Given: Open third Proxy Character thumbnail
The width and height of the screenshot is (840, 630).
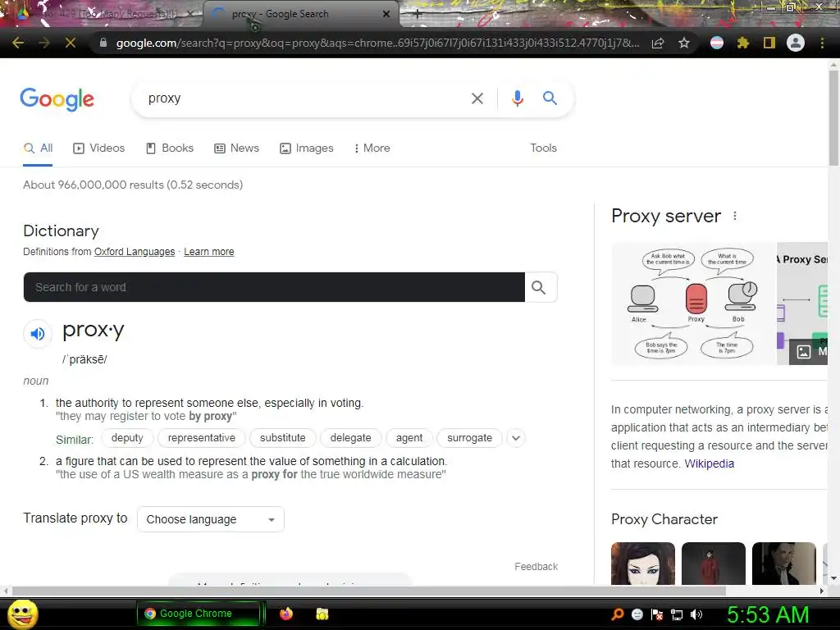Looking at the screenshot, I should [x=784, y=563].
